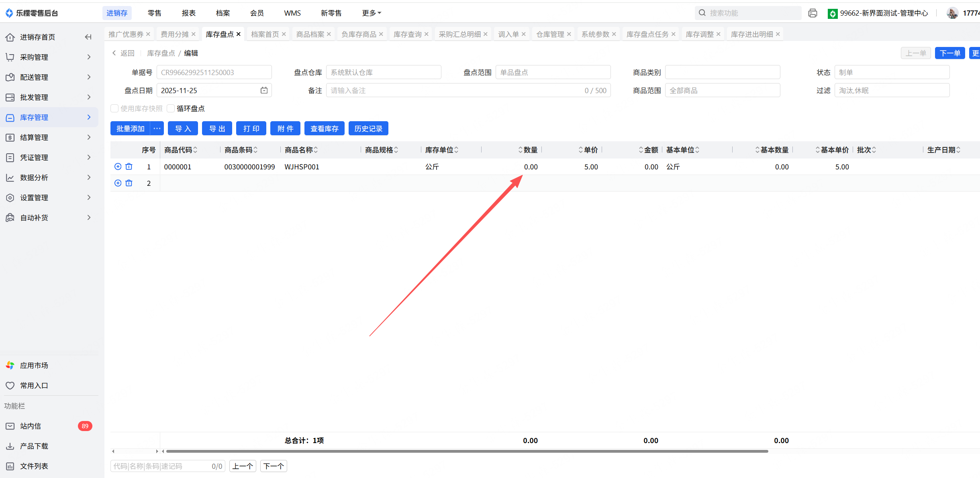Open calendar icon in 盘点日期 field

[264, 90]
